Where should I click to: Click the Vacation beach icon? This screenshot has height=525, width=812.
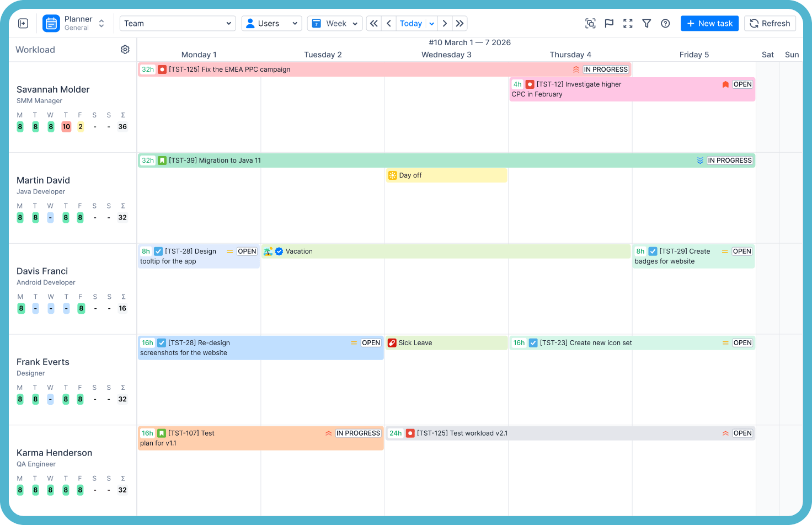[x=268, y=251]
